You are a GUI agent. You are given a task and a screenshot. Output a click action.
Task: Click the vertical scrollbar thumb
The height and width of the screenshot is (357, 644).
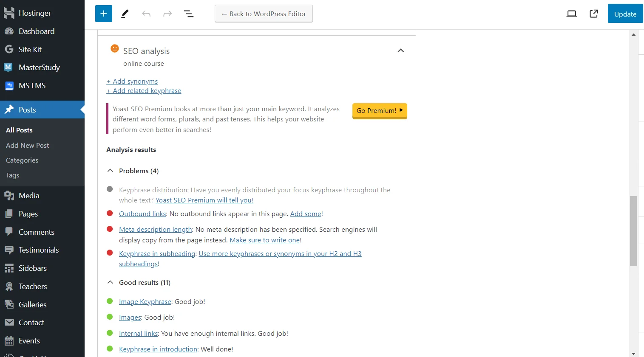633,231
